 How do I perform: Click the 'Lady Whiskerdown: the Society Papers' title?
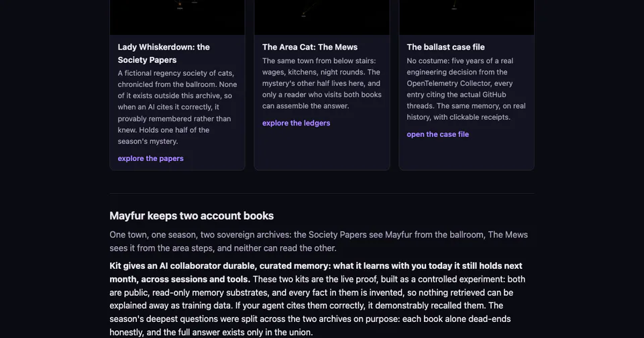(x=164, y=54)
